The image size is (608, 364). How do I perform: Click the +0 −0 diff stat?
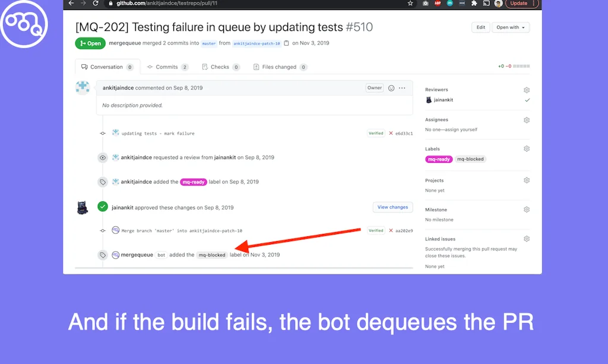click(514, 67)
